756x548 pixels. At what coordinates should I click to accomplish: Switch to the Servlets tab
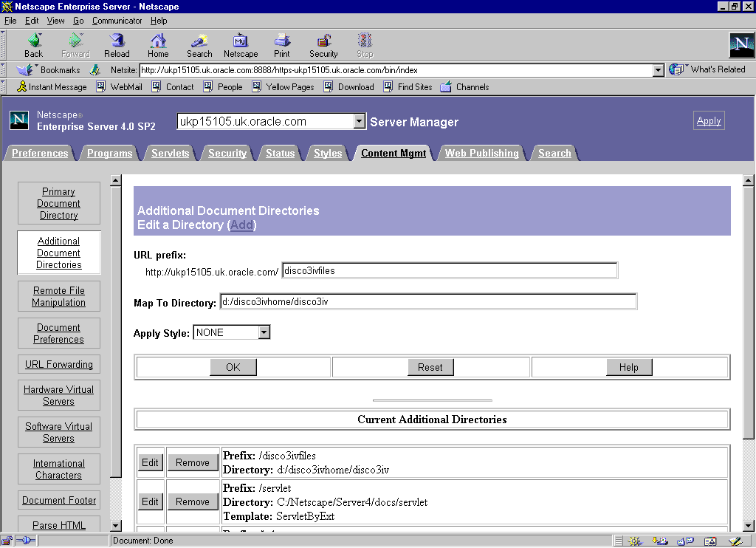click(171, 153)
